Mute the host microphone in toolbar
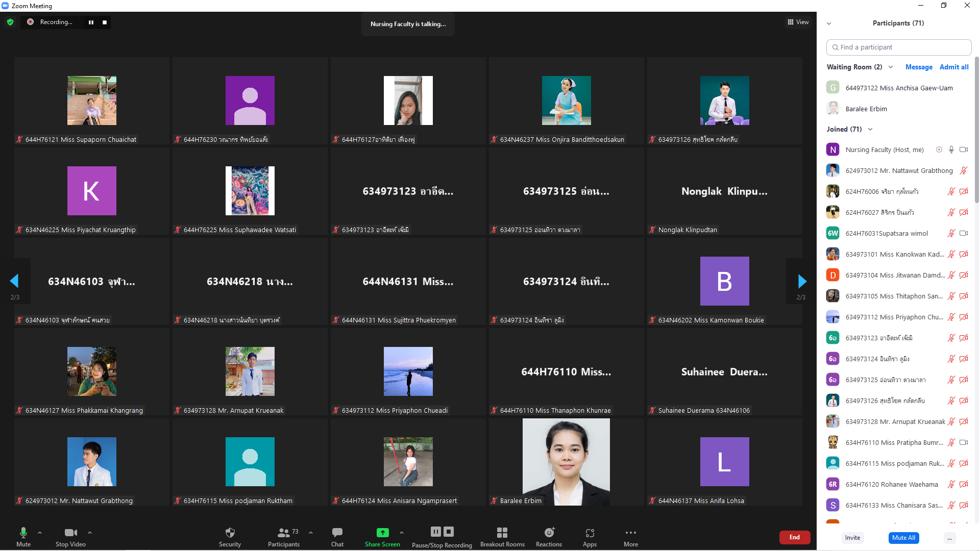The image size is (980, 551). (23, 533)
